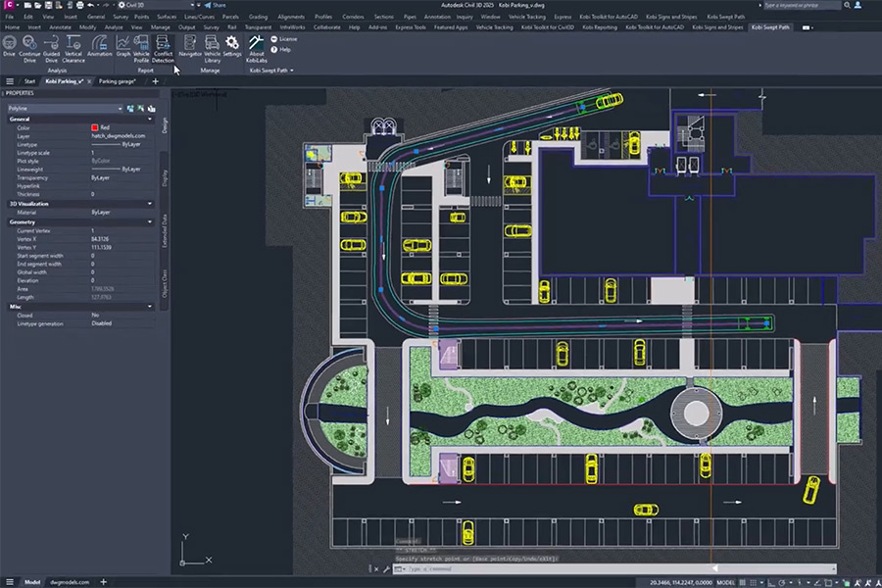Open the Analyze ribbon tab
This screenshot has width=882, height=588.
coord(114,27)
